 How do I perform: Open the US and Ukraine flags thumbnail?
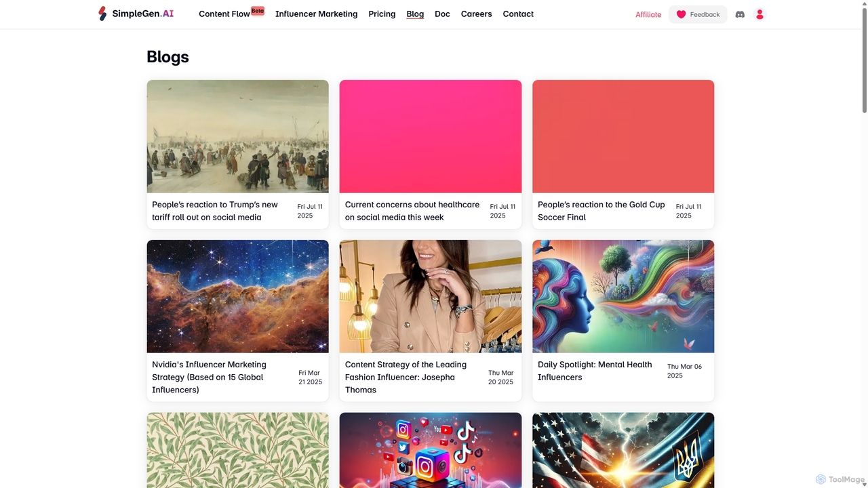coord(623,450)
